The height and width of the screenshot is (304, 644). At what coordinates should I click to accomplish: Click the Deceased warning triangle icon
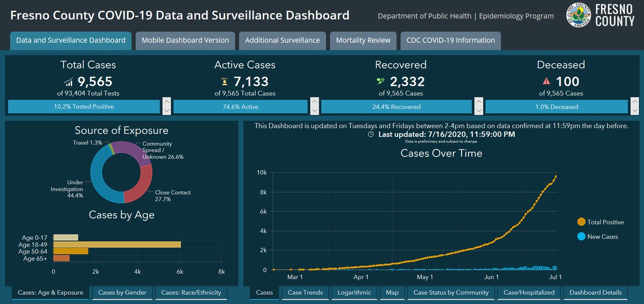[547, 82]
